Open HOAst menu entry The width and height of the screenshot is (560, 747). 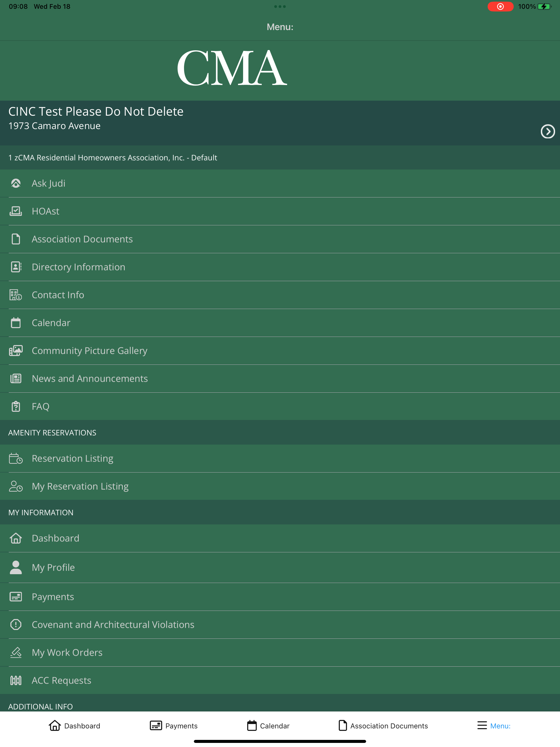280,211
